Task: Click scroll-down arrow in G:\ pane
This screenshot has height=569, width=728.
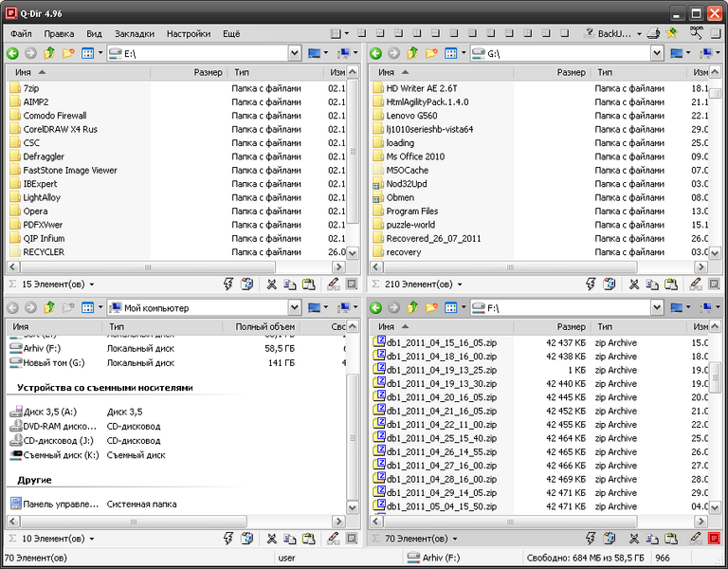Action: point(715,253)
